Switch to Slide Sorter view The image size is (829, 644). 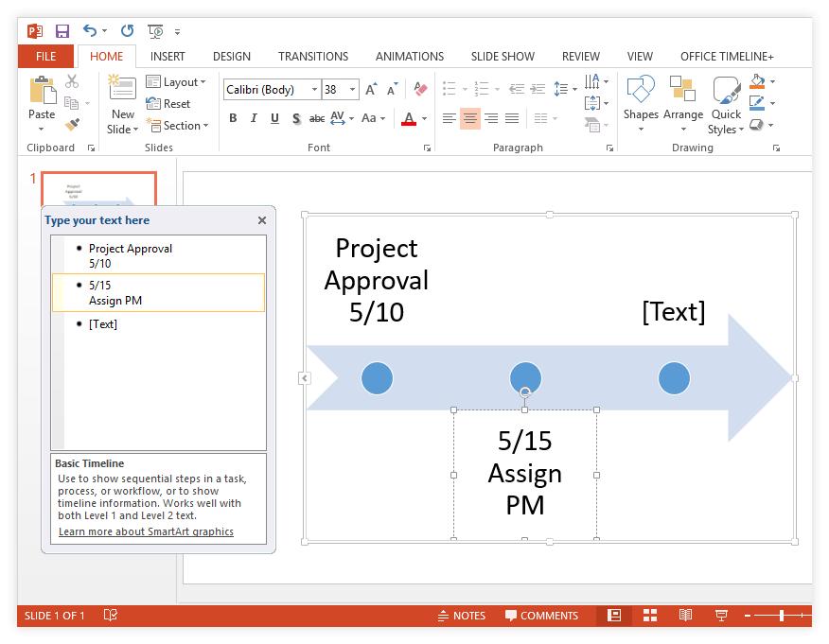click(x=650, y=616)
